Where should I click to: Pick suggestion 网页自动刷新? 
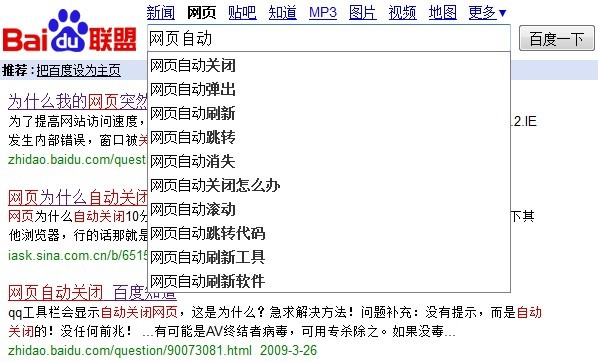329,114
